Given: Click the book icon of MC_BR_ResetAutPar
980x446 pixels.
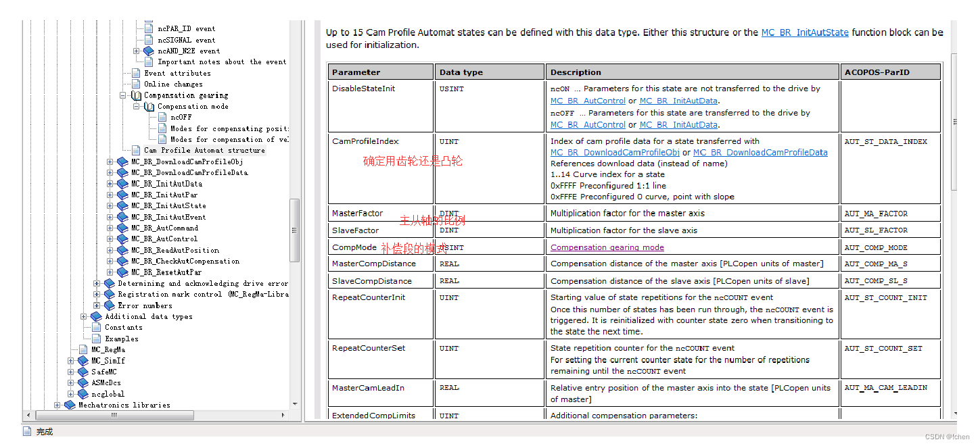Looking at the screenshot, I should [122, 272].
